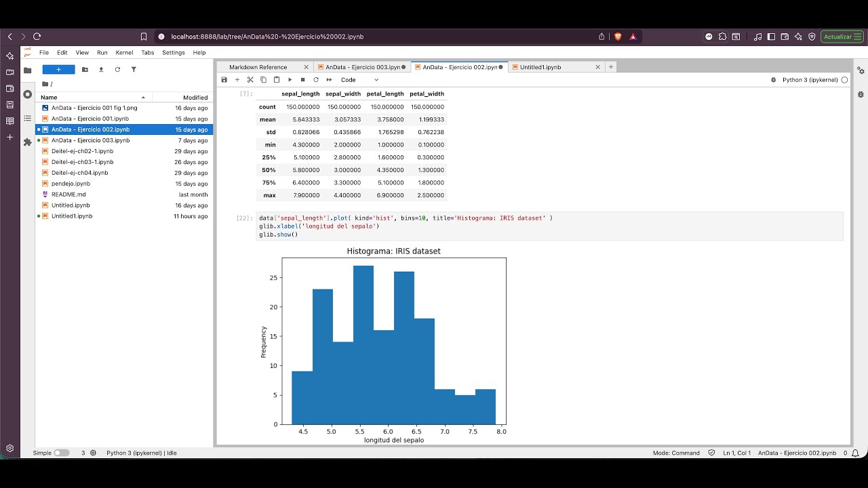
Task: Open the Settings menu
Action: pos(174,52)
